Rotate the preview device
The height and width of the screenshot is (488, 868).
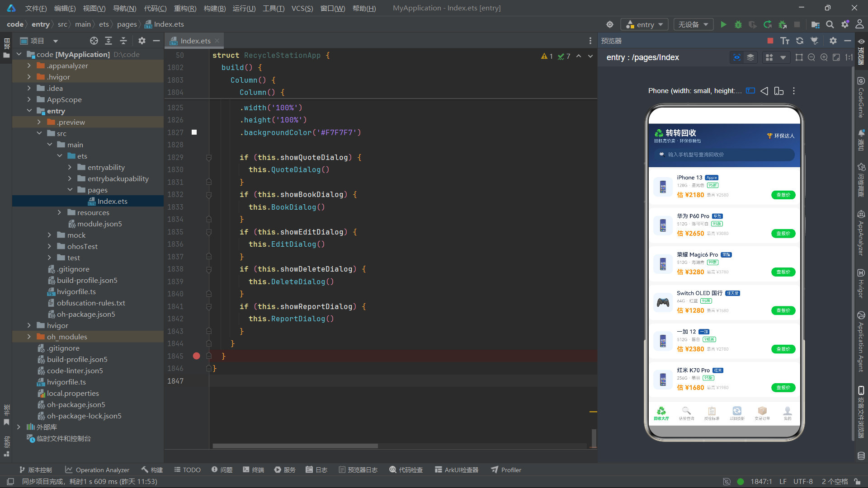click(x=779, y=91)
